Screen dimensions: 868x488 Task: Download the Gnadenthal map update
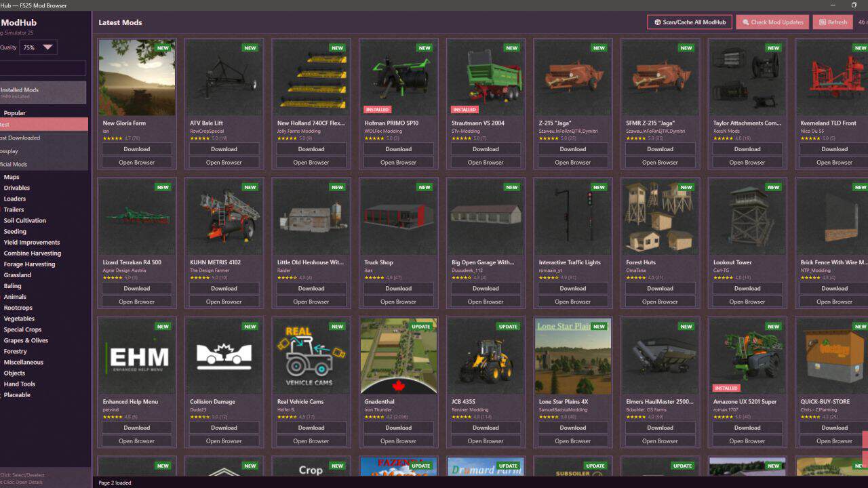pyautogui.click(x=399, y=428)
